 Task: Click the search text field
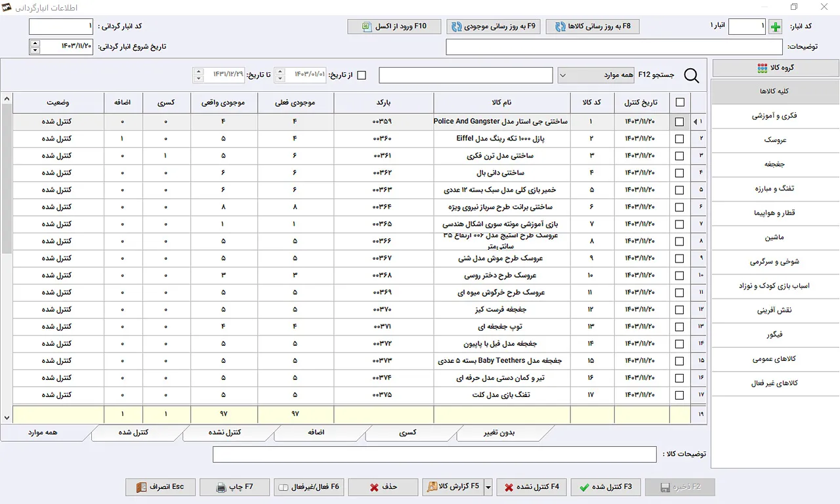466,75
